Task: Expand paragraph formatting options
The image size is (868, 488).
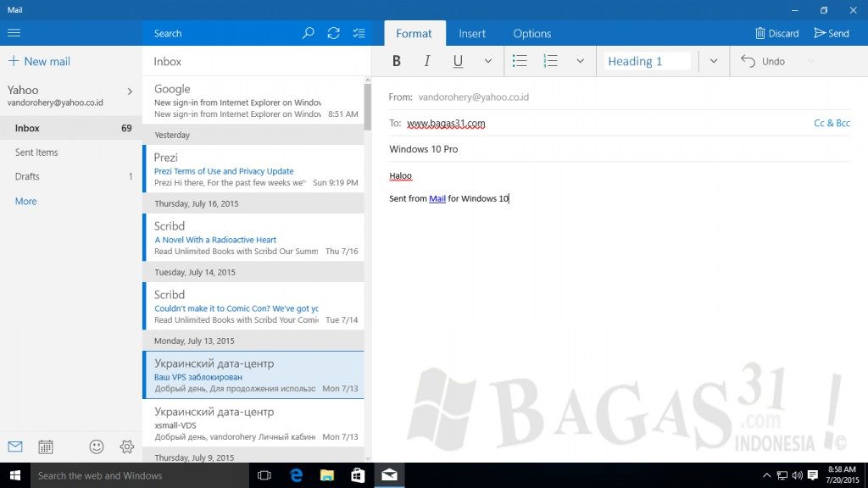Action: click(580, 61)
